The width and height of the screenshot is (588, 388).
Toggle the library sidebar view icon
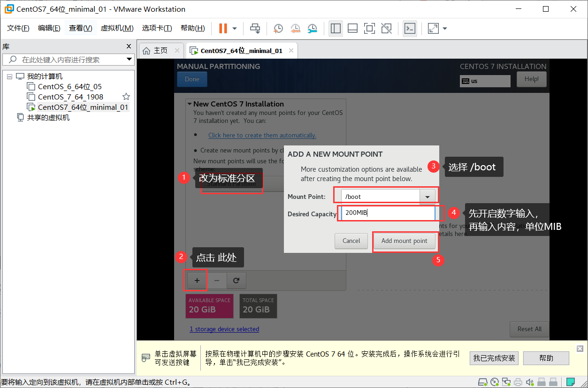coord(336,29)
